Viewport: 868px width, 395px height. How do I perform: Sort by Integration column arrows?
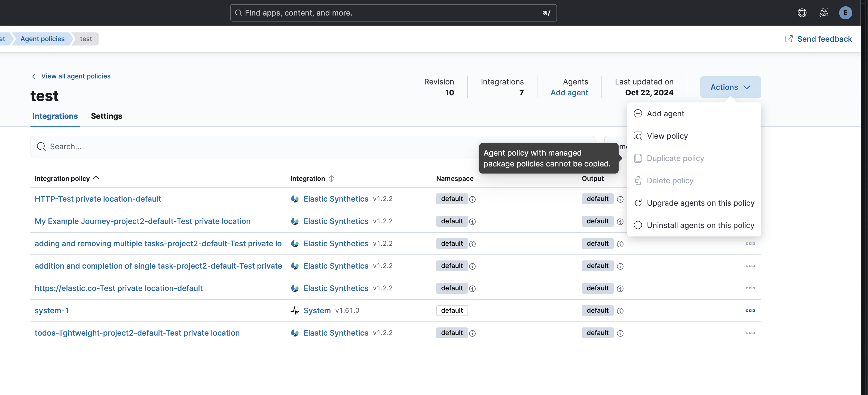pos(331,178)
